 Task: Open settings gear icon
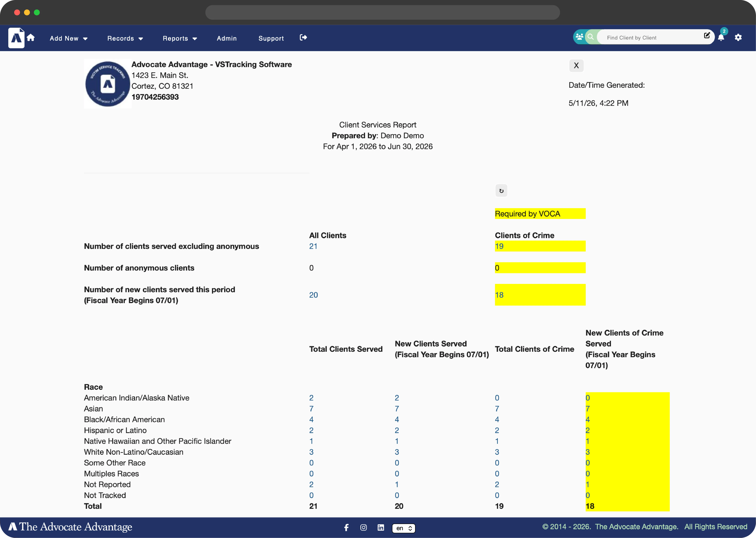click(738, 37)
